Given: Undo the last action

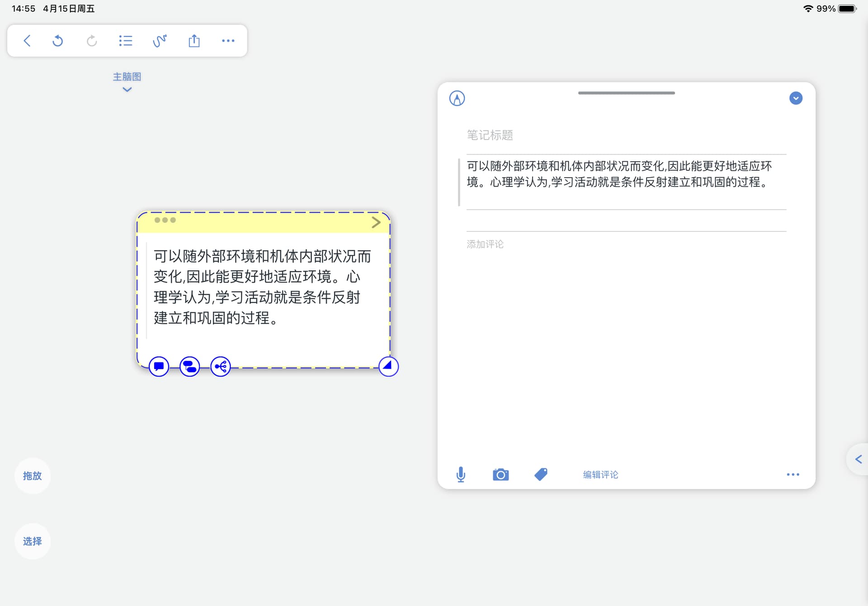Looking at the screenshot, I should coord(57,41).
